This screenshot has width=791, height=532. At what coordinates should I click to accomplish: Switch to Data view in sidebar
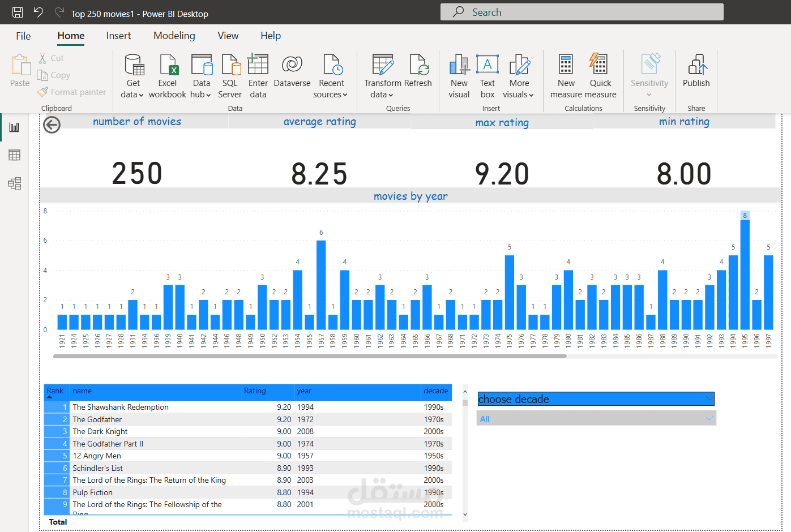click(15, 155)
